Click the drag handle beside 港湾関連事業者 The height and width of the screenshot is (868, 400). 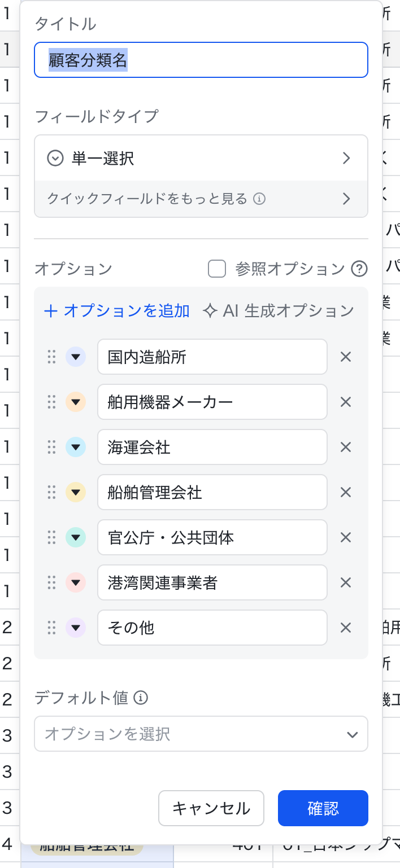[51, 582]
